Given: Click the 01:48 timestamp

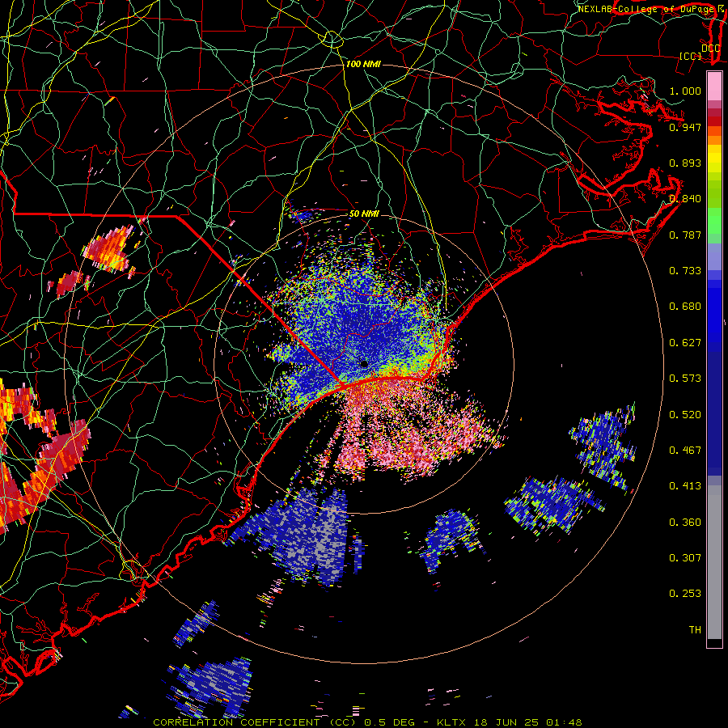Looking at the screenshot, I should pos(564,722).
